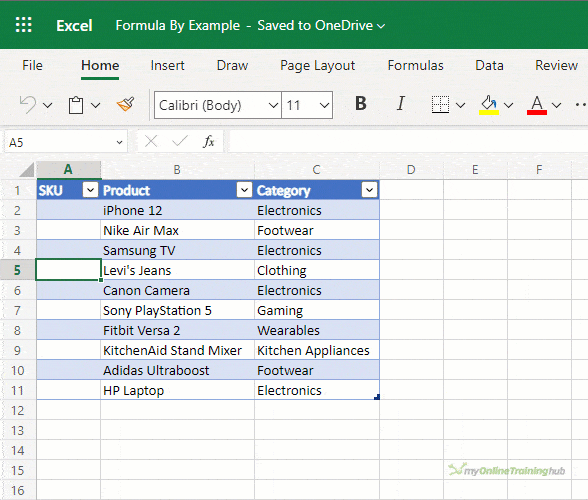Switch to the Page Layout tab

[317, 66]
